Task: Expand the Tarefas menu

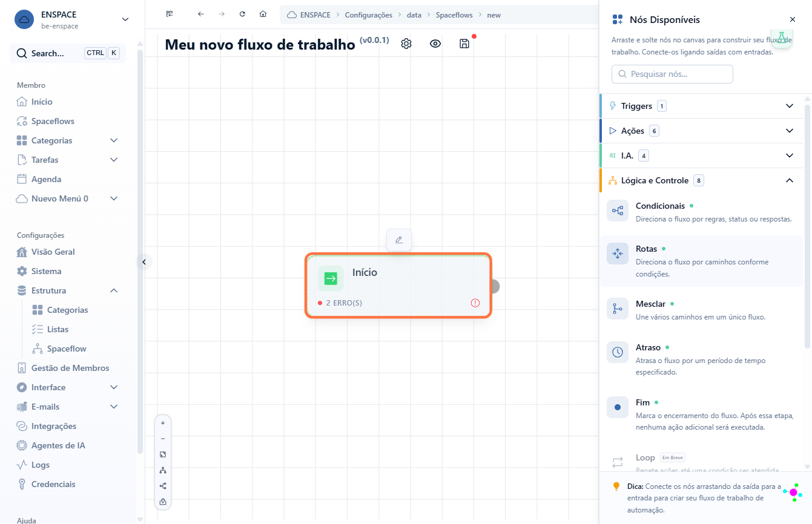Action: [x=114, y=160]
